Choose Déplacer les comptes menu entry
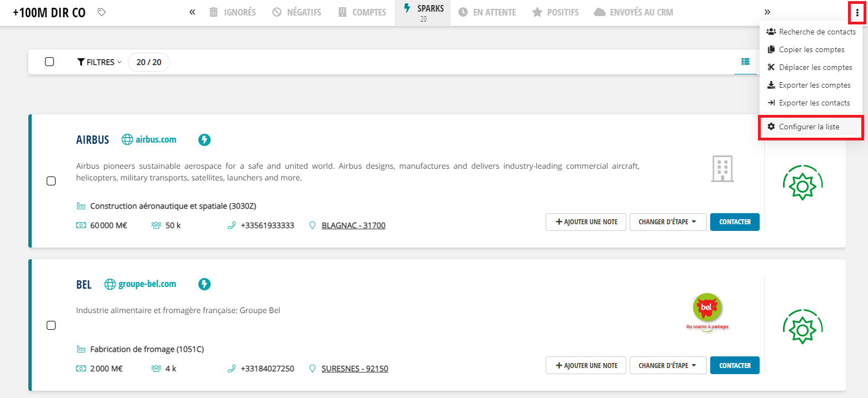This screenshot has height=398, width=868. tap(811, 67)
